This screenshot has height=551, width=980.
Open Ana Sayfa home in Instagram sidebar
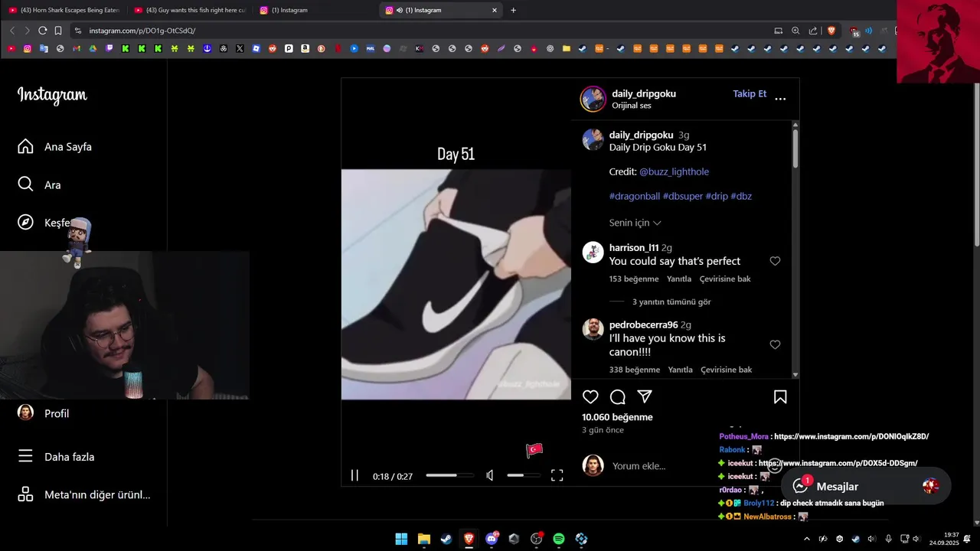click(54, 146)
